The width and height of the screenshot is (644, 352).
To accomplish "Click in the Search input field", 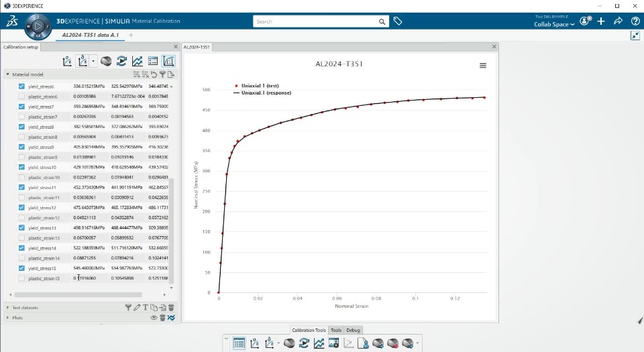I will (316, 21).
